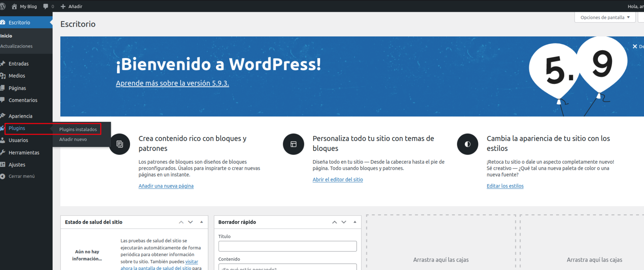The height and width of the screenshot is (270, 644).
Task: Click the Ajustes settings icon
Action: point(3,164)
